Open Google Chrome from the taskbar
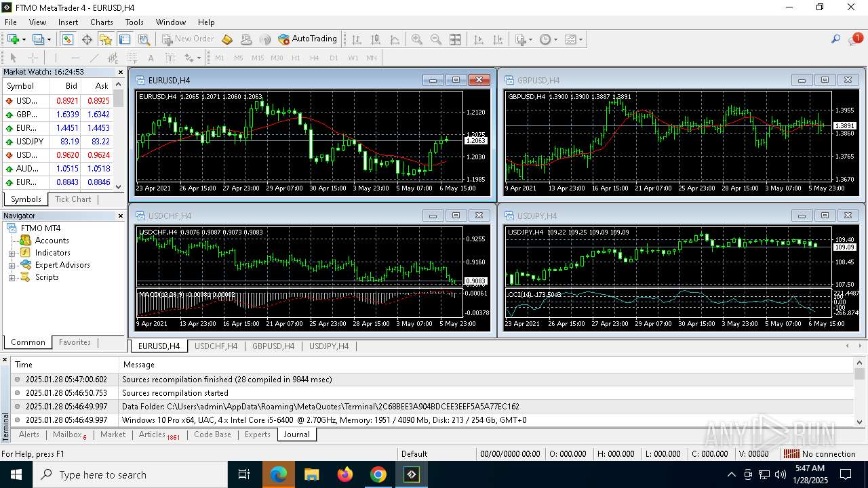The image size is (868, 488). tap(378, 474)
